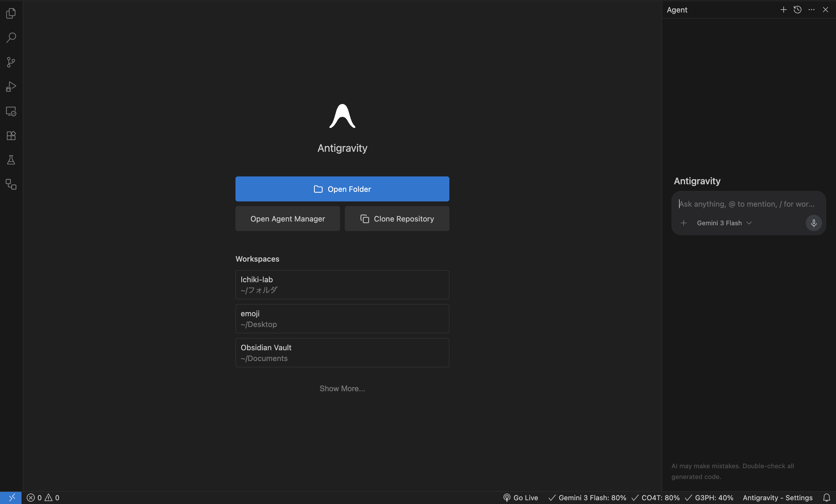
Task: Open the Source Control view
Action: click(x=11, y=62)
